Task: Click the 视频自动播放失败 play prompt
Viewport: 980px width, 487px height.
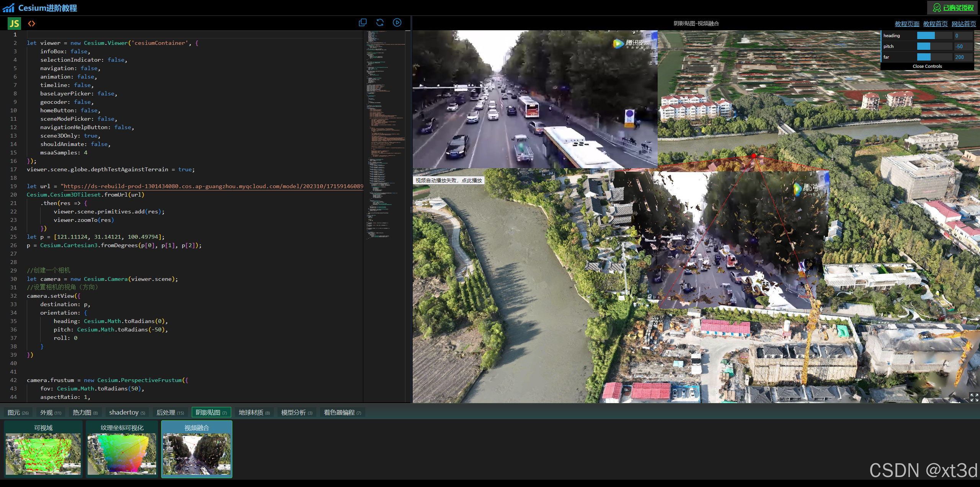Action: [x=449, y=180]
